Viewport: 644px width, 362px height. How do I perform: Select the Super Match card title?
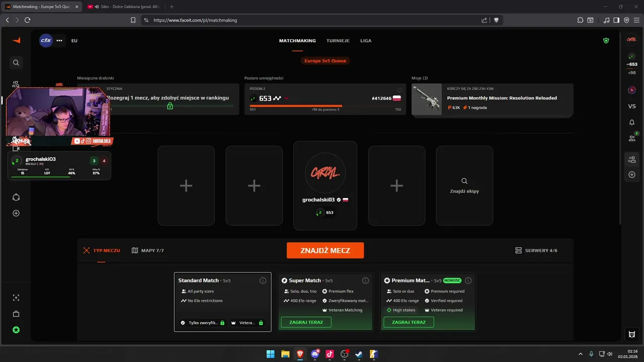tap(304, 281)
